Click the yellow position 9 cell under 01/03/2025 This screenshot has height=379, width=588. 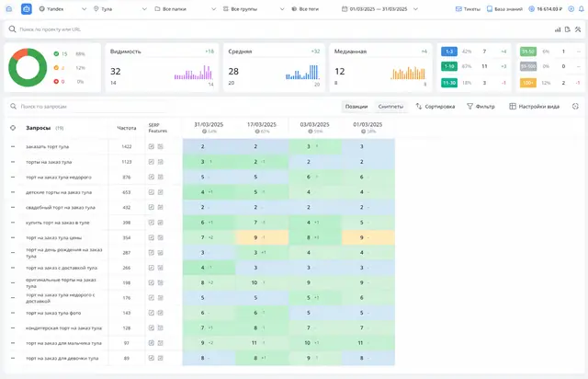click(x=368, y=237)
